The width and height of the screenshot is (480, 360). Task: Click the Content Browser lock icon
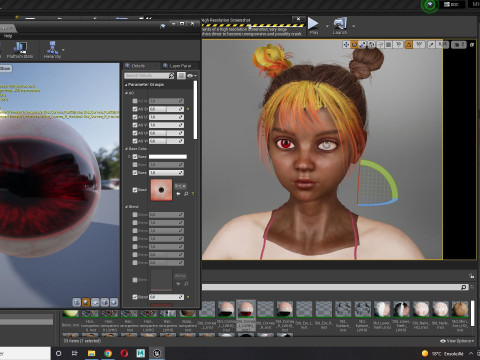tap(472, 276)
